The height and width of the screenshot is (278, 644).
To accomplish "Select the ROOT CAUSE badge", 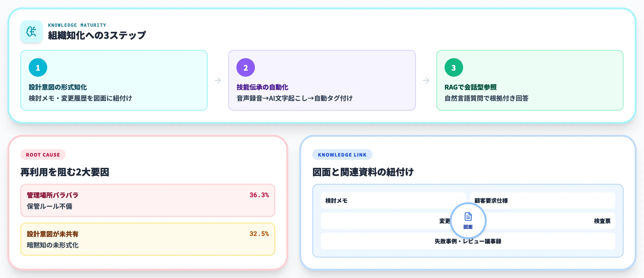I will (x=43, y=155).
